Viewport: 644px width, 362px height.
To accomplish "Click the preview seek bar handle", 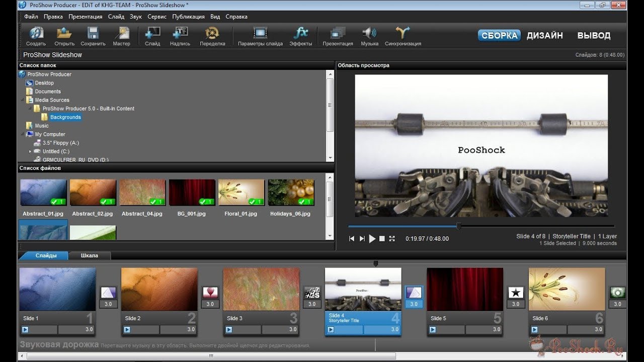I will coord(459,227).
